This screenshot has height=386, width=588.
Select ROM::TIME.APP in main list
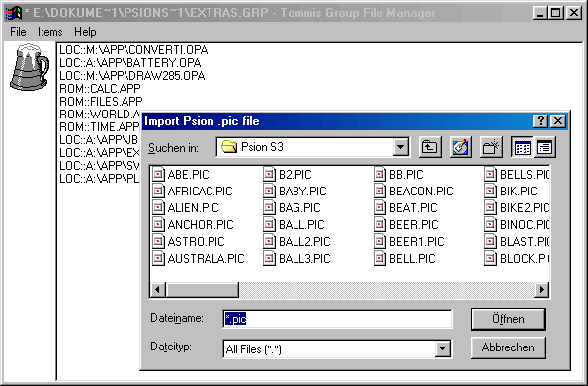point(100,126)
